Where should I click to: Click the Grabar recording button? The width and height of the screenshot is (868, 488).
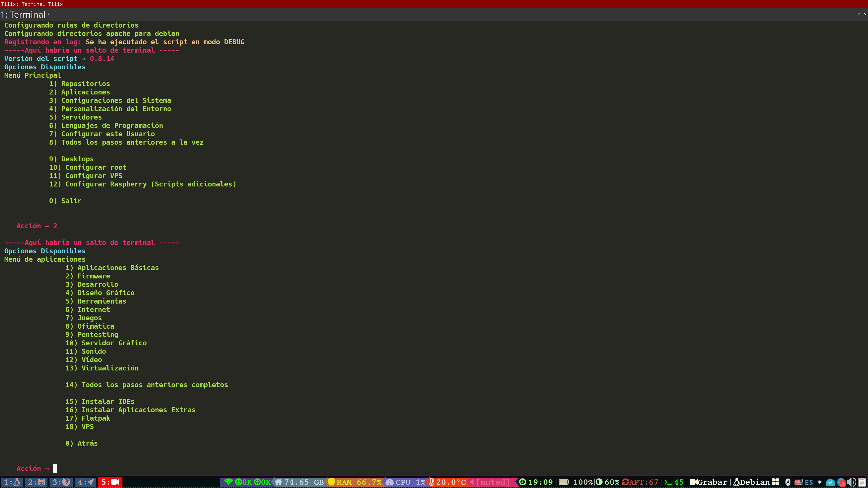(x=708, y=482)
